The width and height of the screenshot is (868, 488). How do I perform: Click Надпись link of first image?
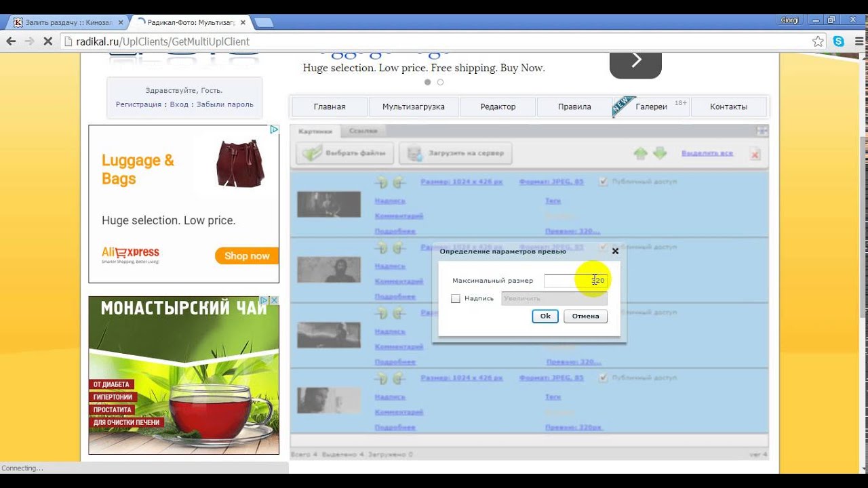[x=390, y=201]
